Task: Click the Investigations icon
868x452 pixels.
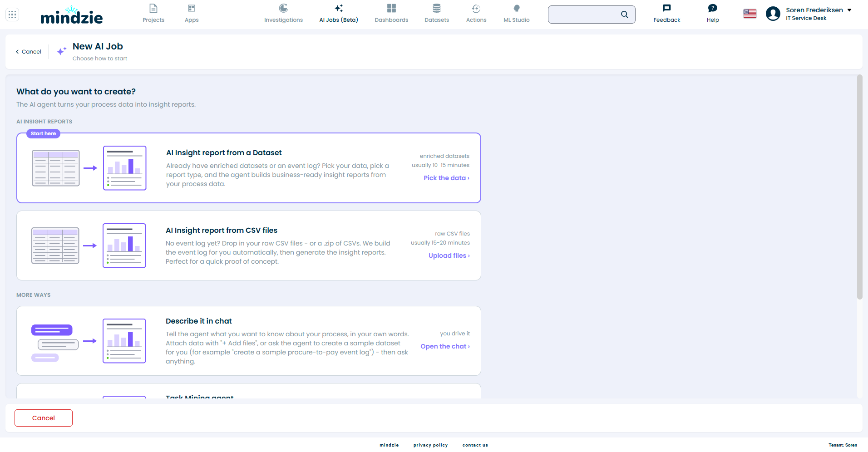Action: click(x=283, y=8)
